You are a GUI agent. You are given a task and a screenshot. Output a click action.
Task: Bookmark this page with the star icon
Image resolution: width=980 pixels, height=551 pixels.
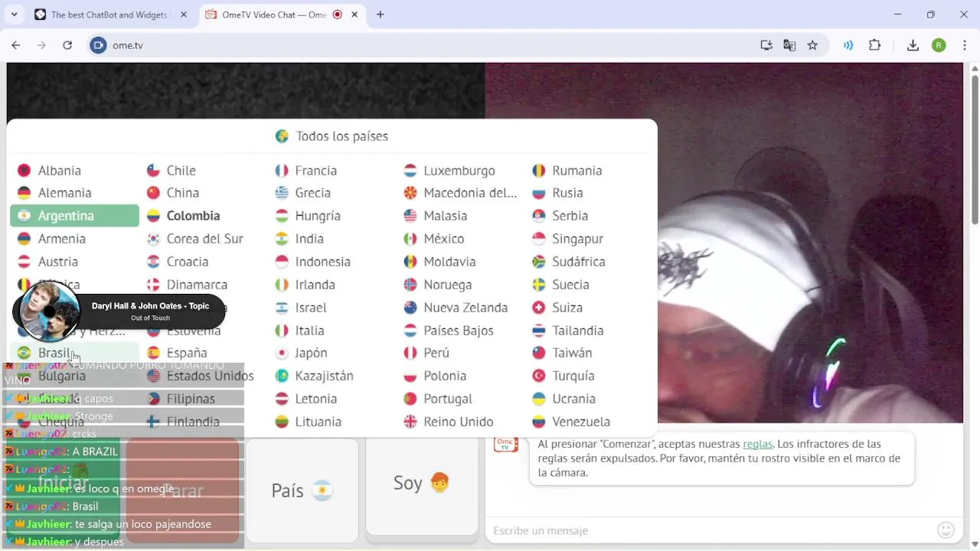812,45
